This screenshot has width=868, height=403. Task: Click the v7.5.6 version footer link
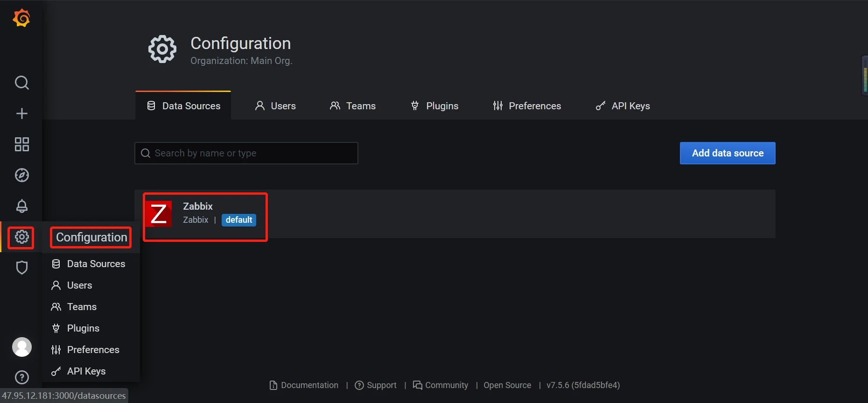[x=583, y=385]
